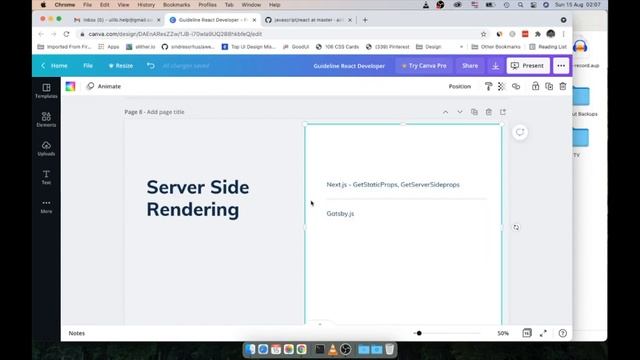Click the toolbar trash delete icon
Viewport: 640px width, 360px height.
point(563,86)
